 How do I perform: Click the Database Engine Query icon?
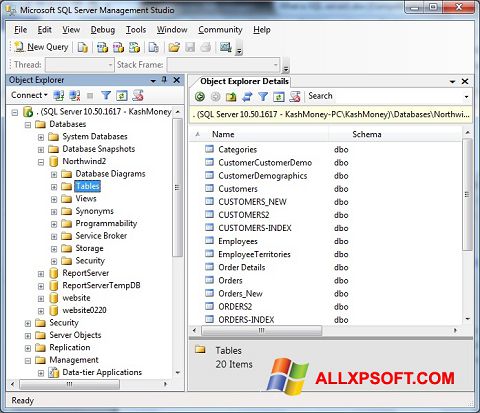pyautogui.click(x=82, y=47)
